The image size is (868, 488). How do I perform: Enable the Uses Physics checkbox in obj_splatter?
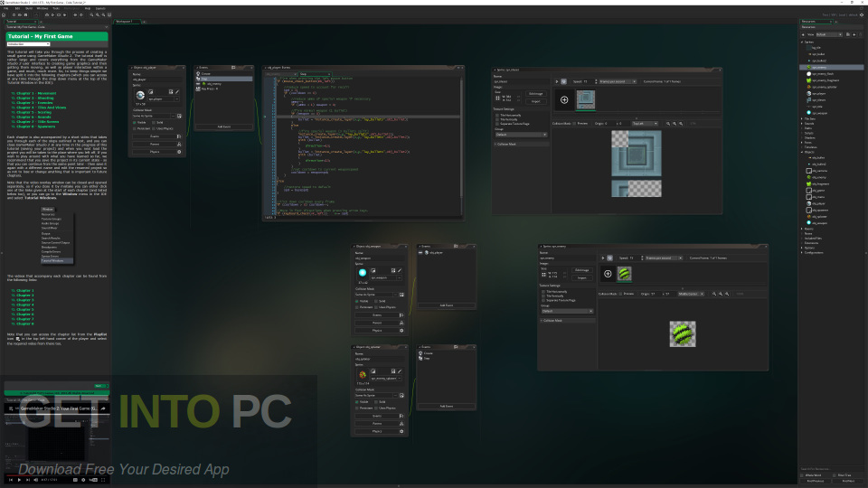point(376,408)
